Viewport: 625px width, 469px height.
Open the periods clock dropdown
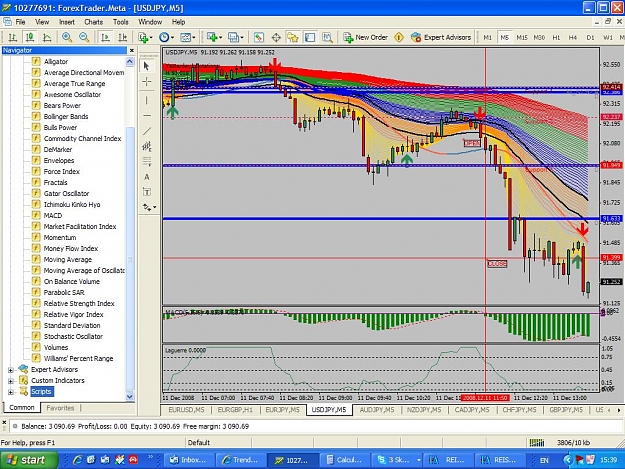[x=166, y=37]
